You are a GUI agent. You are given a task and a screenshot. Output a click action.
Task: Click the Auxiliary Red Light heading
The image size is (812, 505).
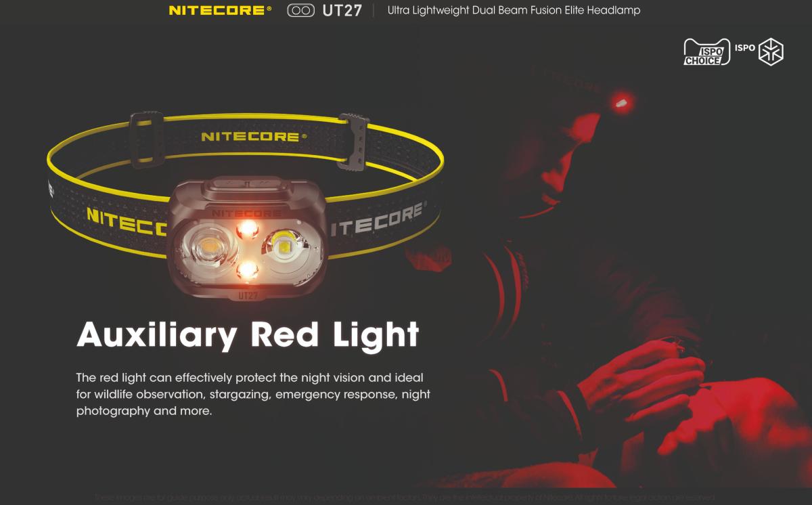(248, 334)
